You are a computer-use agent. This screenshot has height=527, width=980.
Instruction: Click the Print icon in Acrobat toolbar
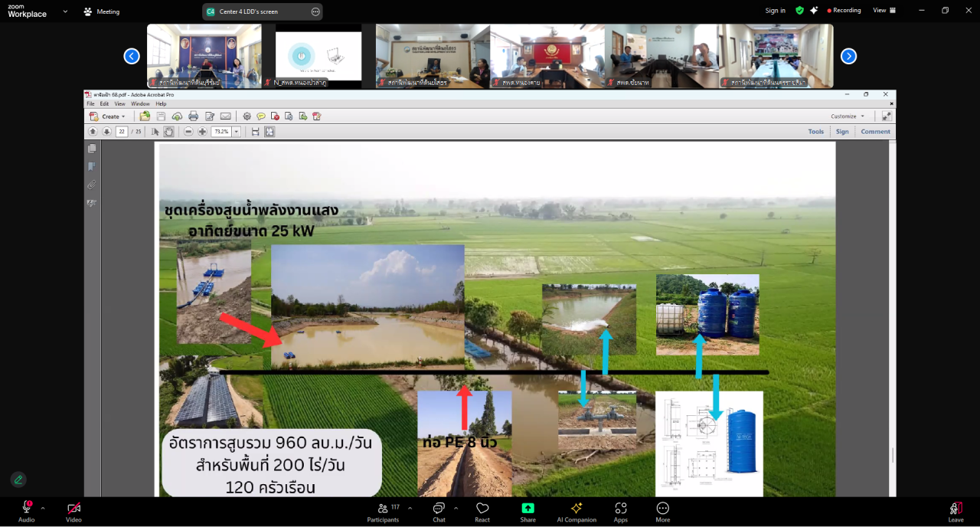[x=193, y=116]
